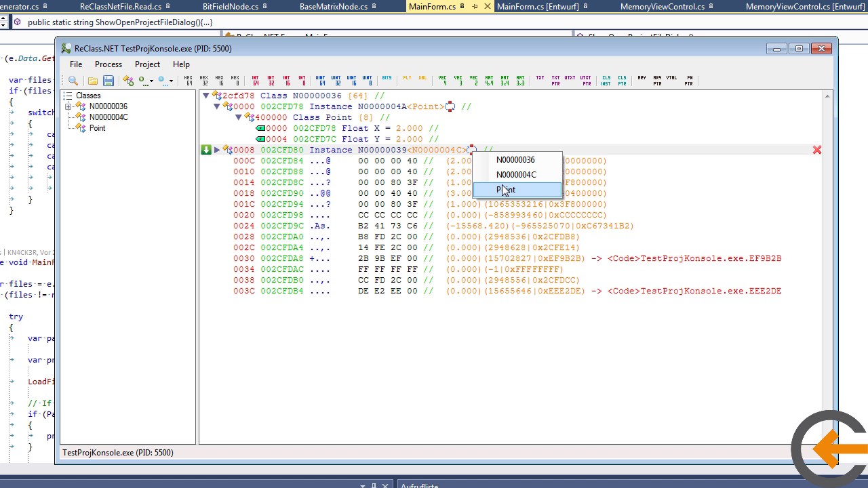Image resolution: width=868 pixels, height=488 pixels.
Task: Select the INT 16 node type
Action: coord(287,81)
